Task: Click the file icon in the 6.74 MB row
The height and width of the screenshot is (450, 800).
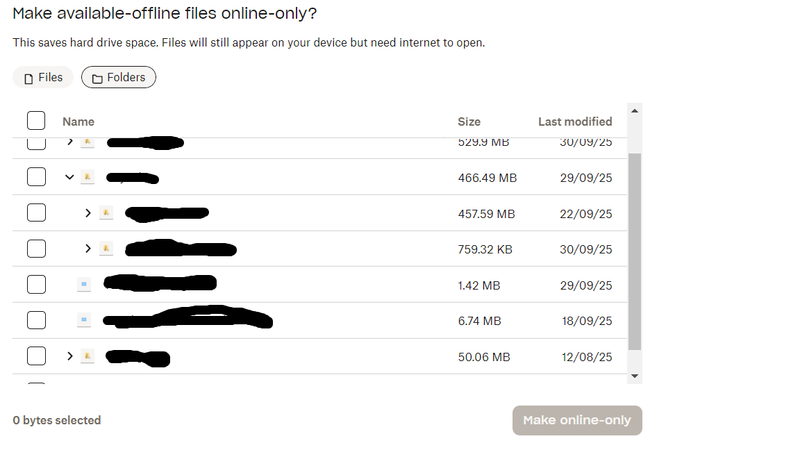Action: point(84,320)
